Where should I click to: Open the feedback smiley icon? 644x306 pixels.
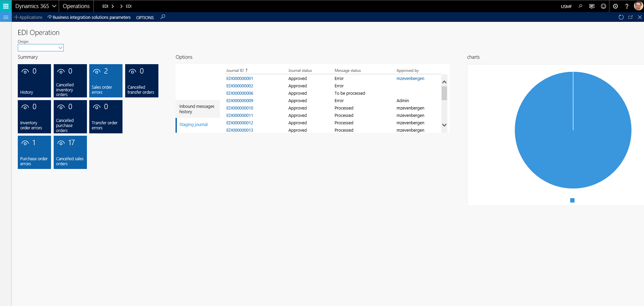tap(603, 6)
